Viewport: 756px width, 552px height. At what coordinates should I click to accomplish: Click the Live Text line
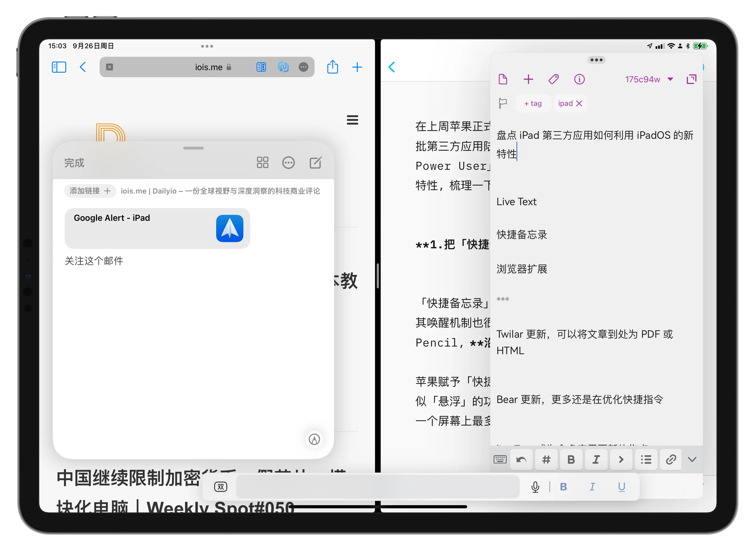tap(516, 202)
